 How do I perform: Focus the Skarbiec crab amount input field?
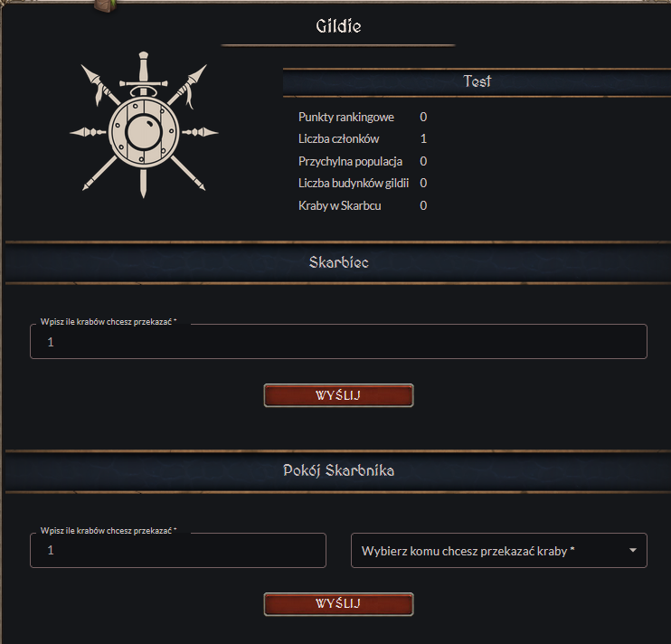click(x=338, y=342)
